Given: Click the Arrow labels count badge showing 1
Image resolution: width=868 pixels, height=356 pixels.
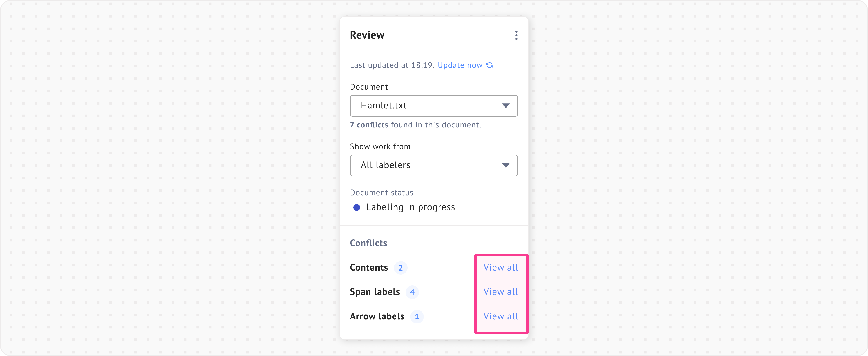Looking at the screenshot, I should pos(417,317).
